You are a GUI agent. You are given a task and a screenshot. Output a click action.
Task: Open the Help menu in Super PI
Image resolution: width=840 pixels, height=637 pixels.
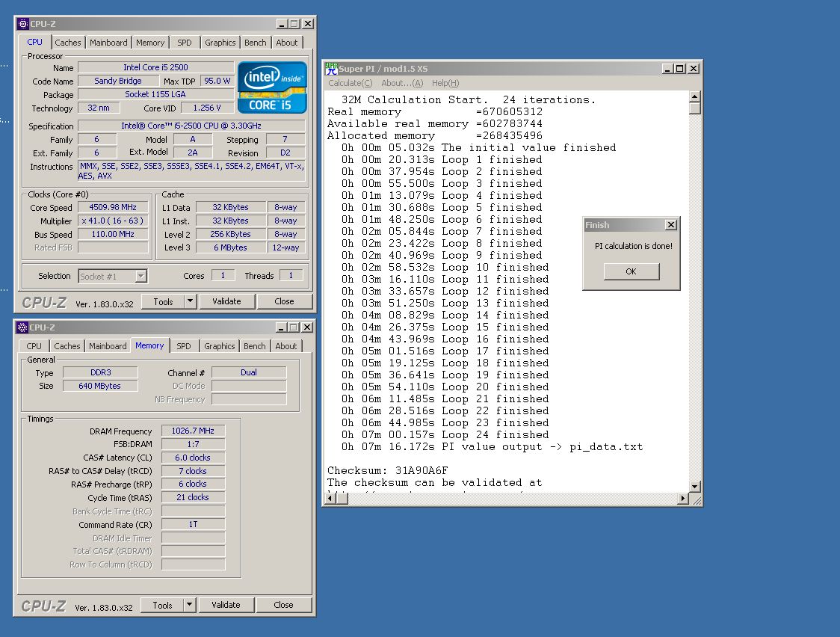[x=445, y=83]
